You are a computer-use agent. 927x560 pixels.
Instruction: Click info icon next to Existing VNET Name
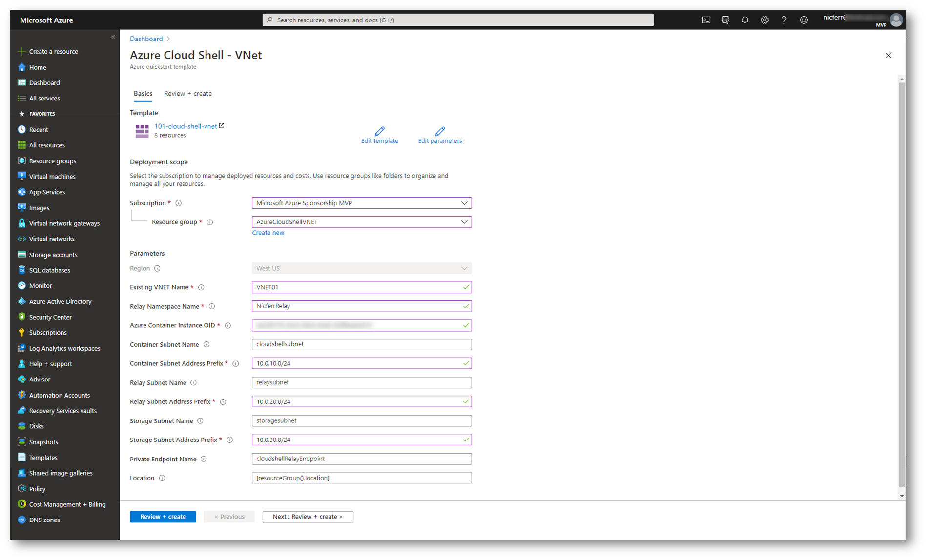click(x=201, y=288)
